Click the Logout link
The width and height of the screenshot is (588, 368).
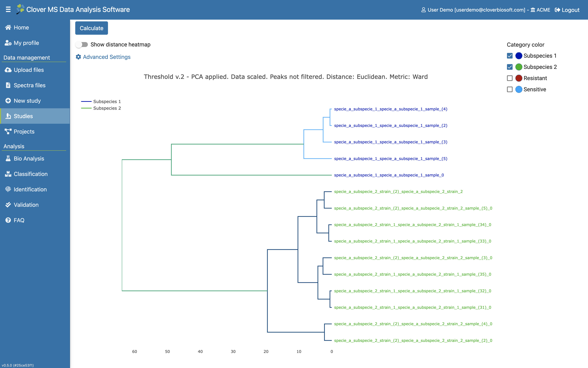pos(567,10)
